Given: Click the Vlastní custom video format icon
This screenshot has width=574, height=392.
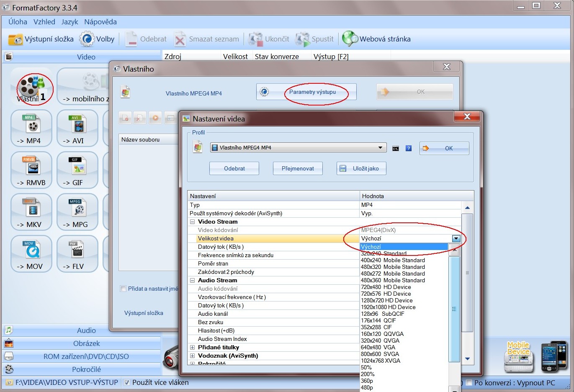Looking at the screenshot, I should point(32,88).
